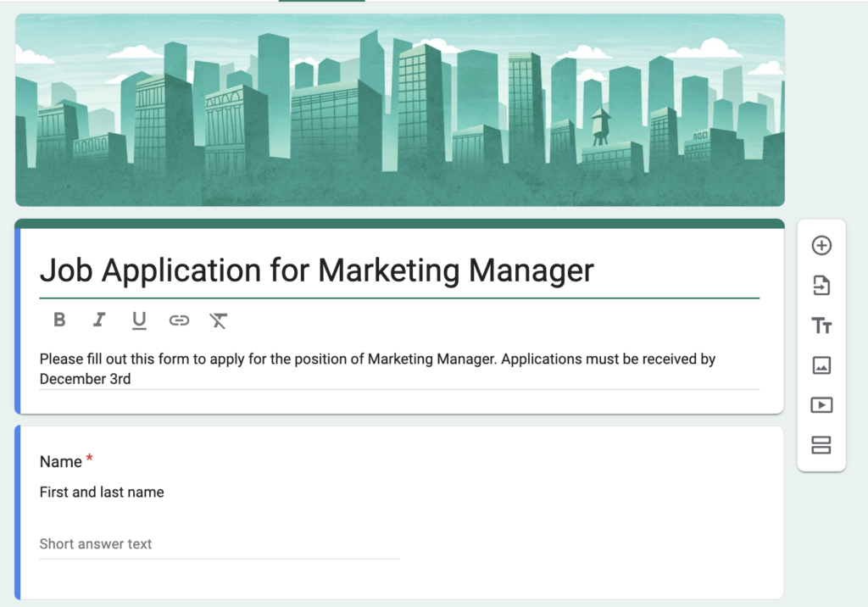Import questions from another form
The width and height of the screenshot is (868, 607).
(x=821, y=285)
